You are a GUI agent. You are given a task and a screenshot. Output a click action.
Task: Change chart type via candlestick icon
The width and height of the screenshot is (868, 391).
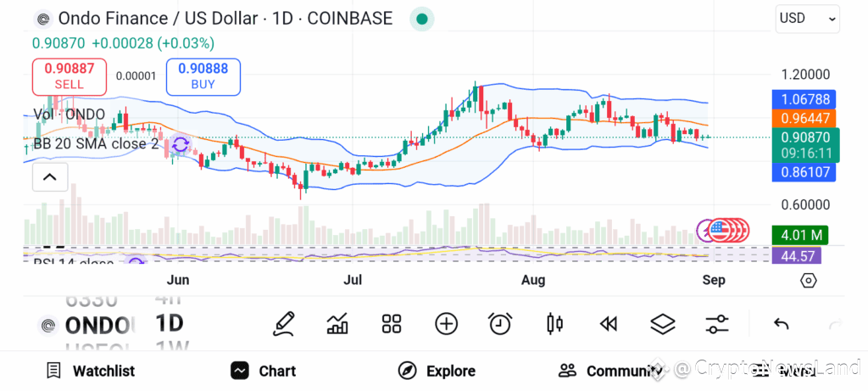pos(554,324)
